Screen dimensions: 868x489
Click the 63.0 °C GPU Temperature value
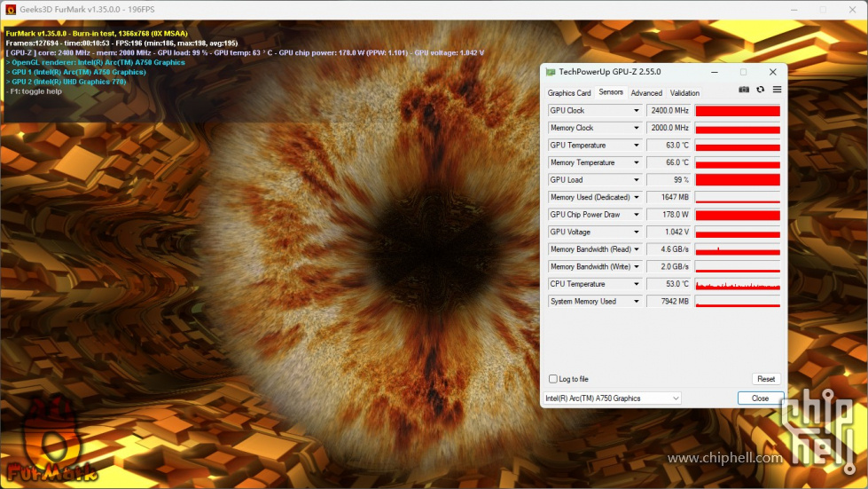click(x=669, y=145)
